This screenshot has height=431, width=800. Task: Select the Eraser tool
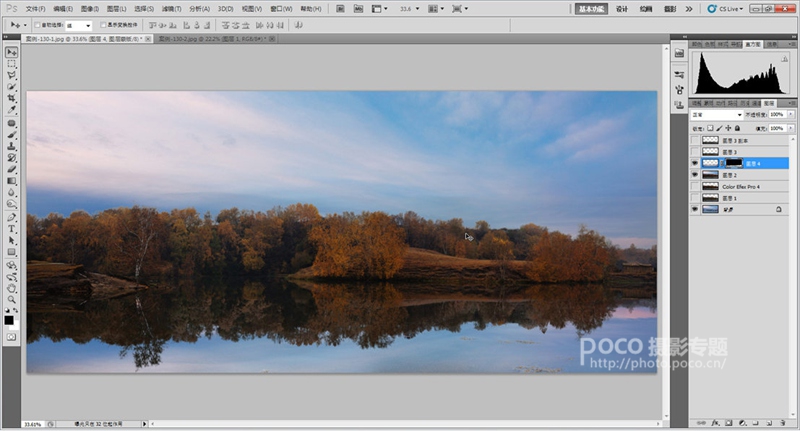pyautogui.click(x=11, y=169)
